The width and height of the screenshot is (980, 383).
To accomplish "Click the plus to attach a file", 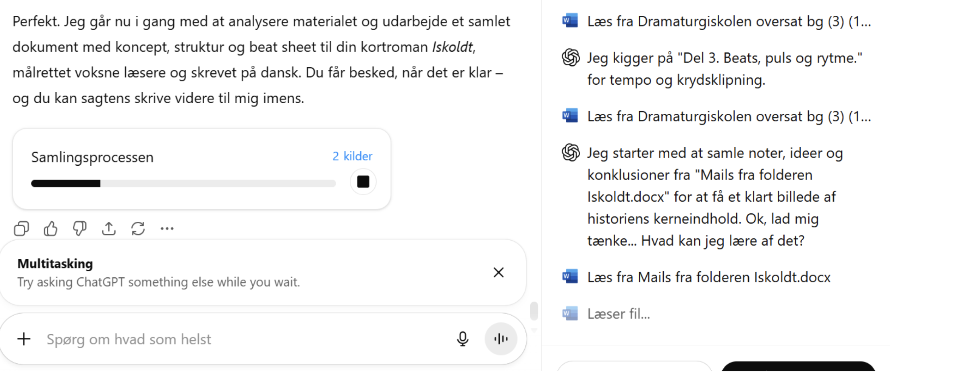I will pos(23,339).
